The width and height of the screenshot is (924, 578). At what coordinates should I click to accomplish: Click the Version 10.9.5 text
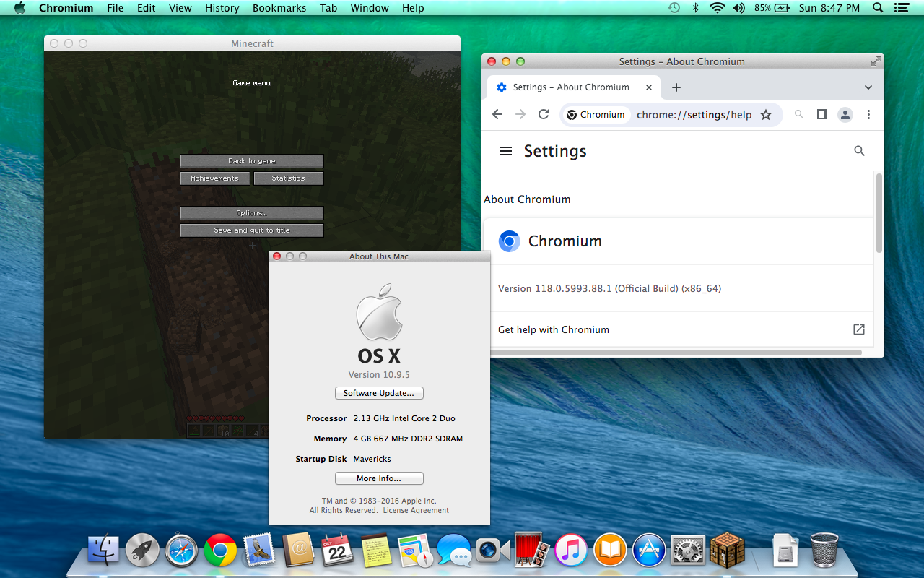coord(379,375)
